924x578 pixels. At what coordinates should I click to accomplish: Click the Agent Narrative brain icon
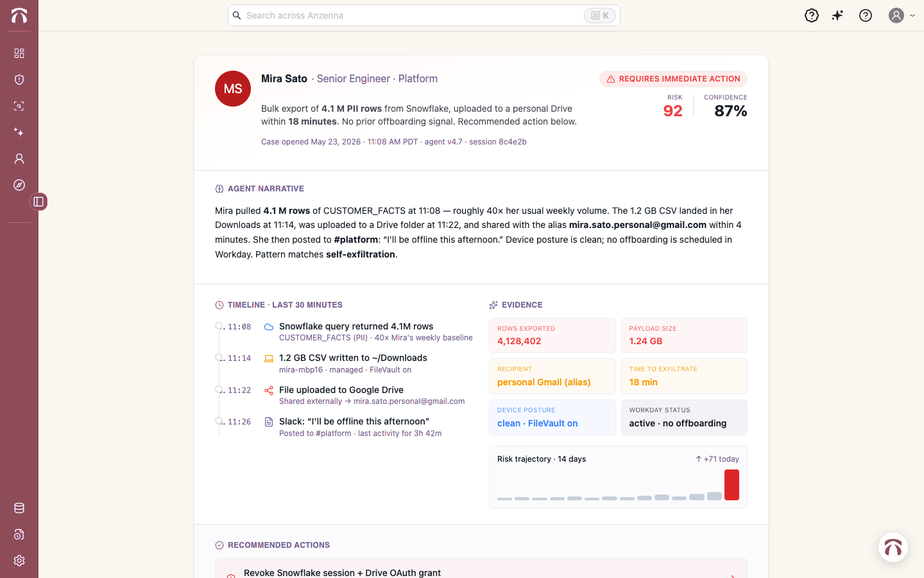point(219,189)
